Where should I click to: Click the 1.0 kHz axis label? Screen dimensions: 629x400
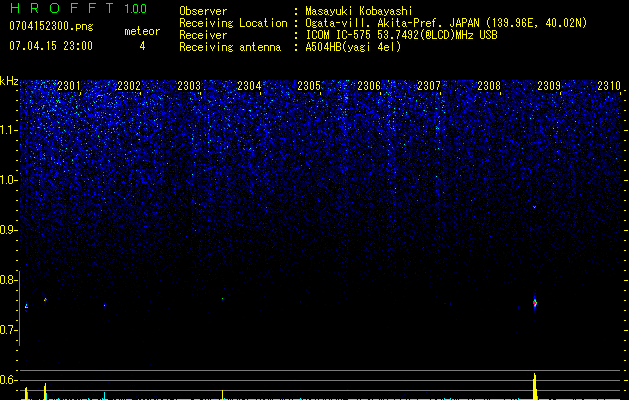click(x=9, y=180)
